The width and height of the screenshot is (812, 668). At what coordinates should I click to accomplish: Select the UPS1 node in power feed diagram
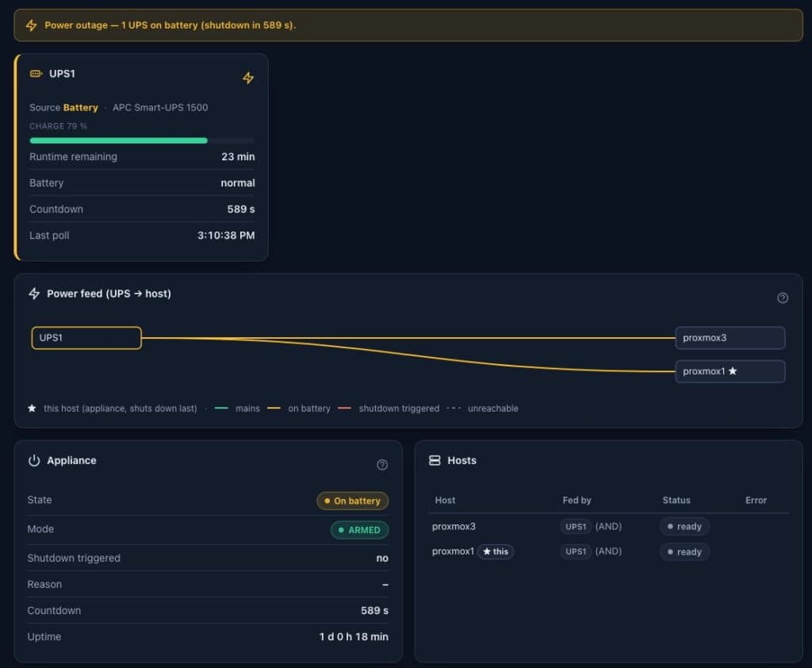86,338
